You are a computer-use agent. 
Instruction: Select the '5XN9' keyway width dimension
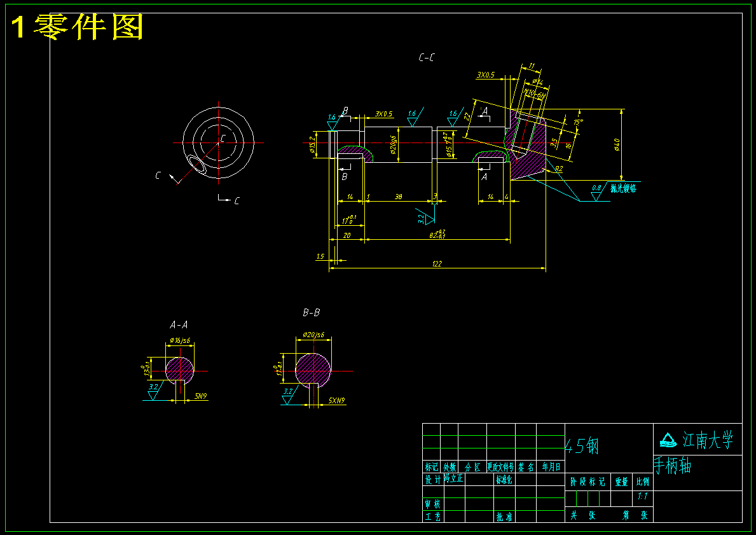coord(336,400)
